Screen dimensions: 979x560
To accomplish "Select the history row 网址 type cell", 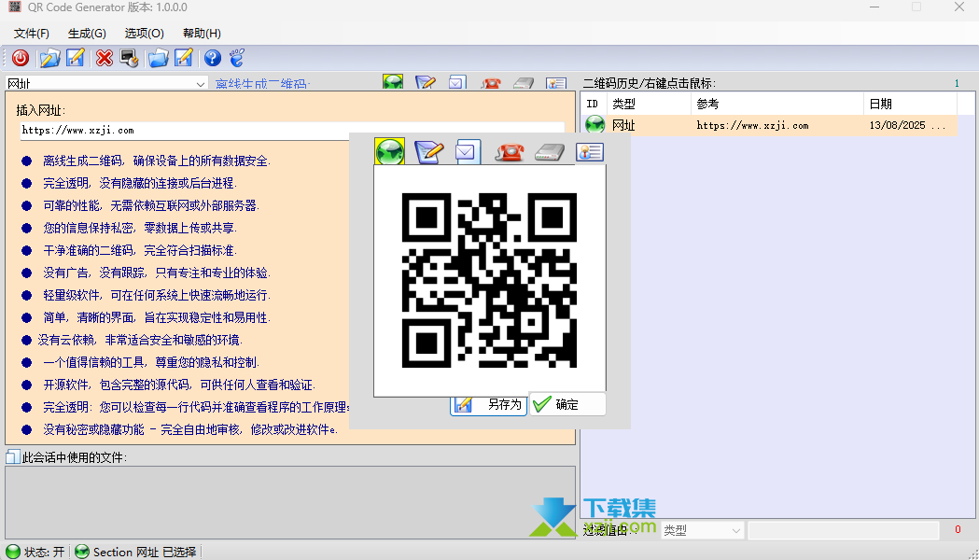I will point(623,125).
